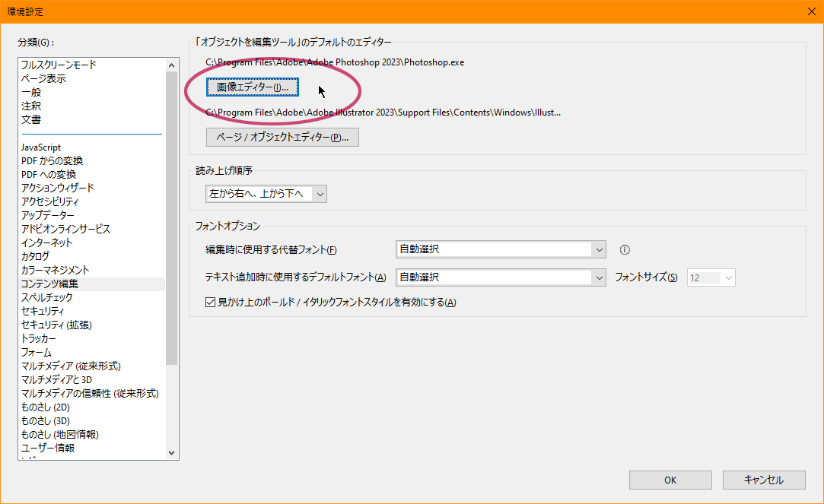Confirm settings with the OK button

pos(670,480)
